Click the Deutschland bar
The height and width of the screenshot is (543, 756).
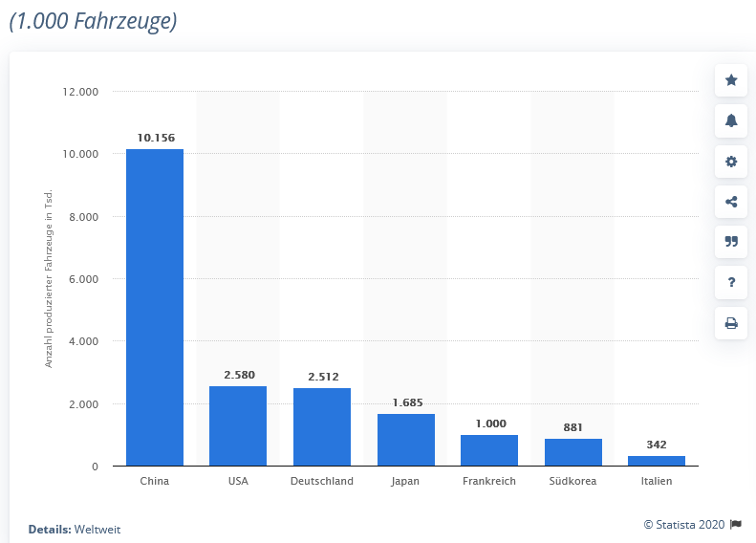322,426
